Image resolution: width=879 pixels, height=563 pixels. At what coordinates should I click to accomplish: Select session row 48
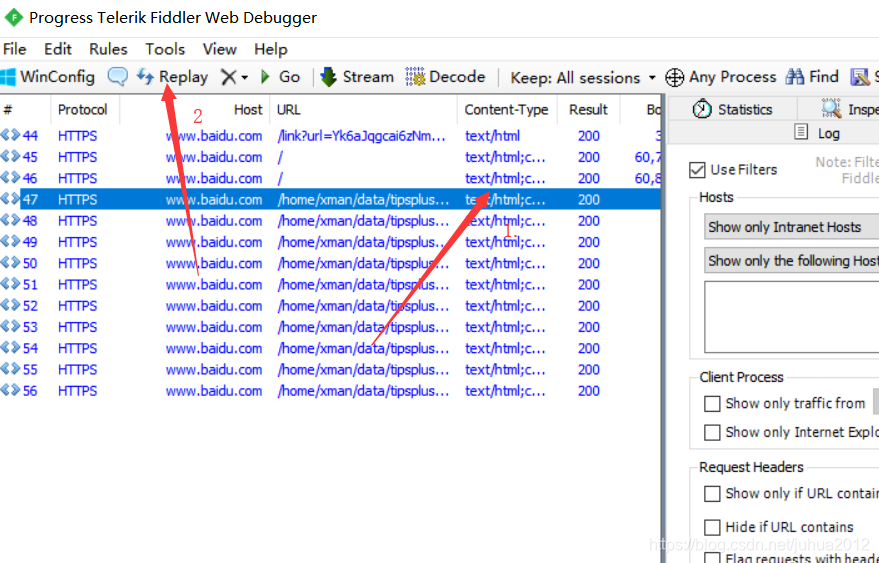330,221
